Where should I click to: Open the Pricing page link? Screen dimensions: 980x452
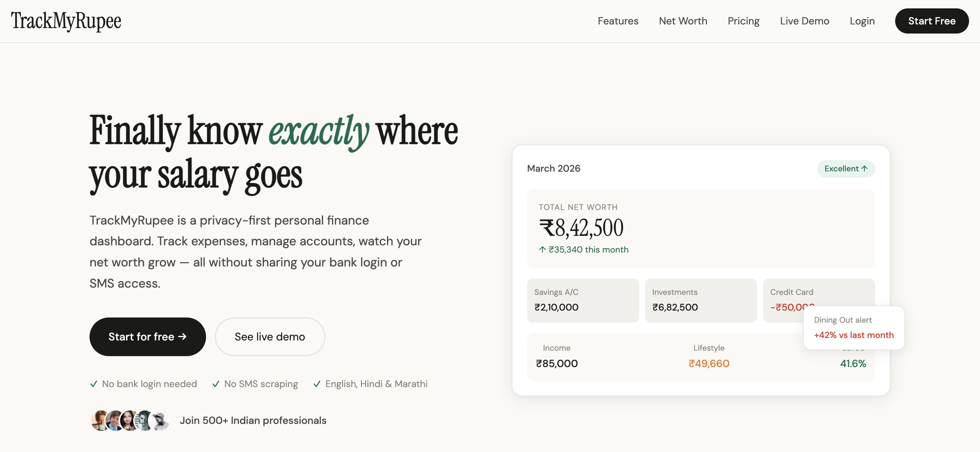click(743, 21)
